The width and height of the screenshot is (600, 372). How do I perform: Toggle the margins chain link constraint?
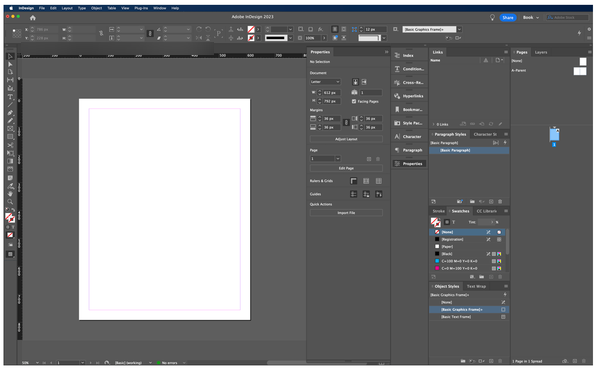(x=346, y=122)
